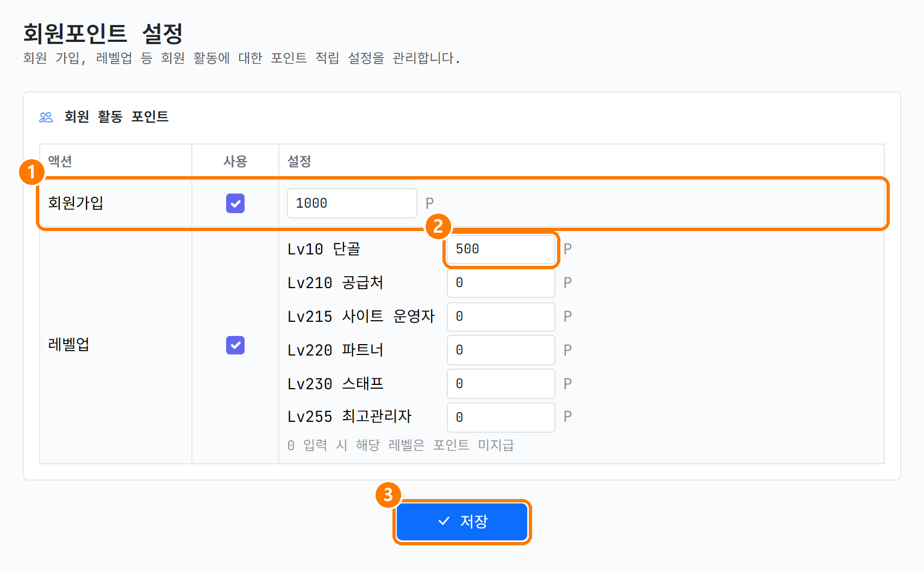924x573 pixels.
Task: Click the page description starting with 회원 가입, 레벨업
Action: [242, 58]
